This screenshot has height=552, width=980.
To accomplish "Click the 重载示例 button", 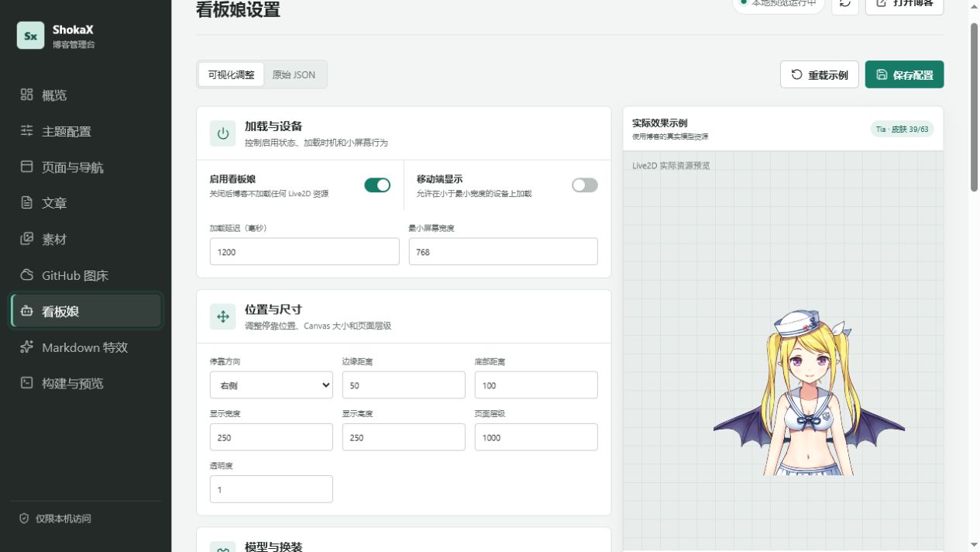I will coord(820,74).
